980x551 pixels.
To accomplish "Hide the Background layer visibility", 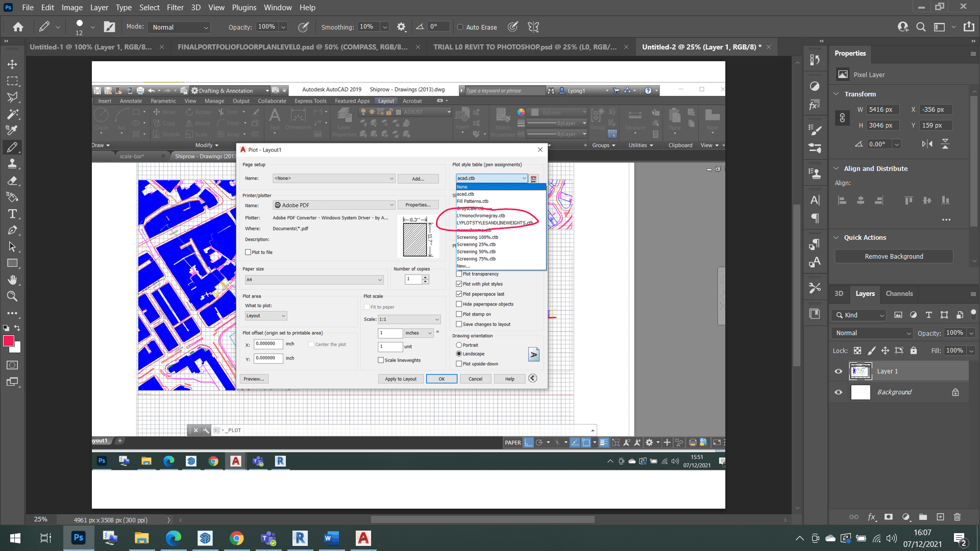I will click(x=838, y=392).
